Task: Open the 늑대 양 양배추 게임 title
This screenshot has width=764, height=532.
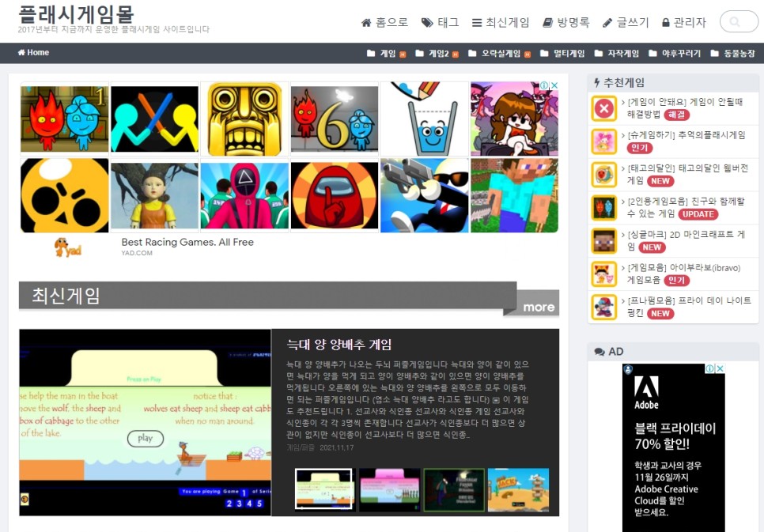Action: pyautogui.click(x=339, y=345)
